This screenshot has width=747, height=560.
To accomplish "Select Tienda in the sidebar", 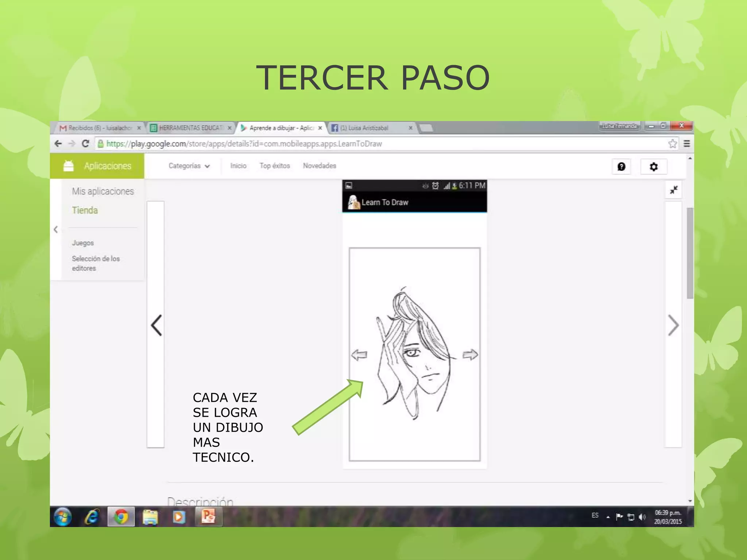I will pyautogui.click(x=85, y=210).
